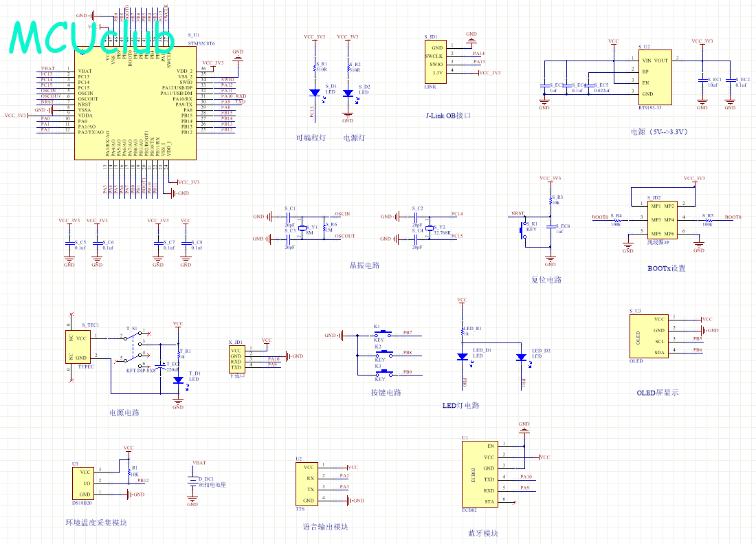Select the STM32C8T6 microcontroller body S_U1
Screen dimensions: 756x544
135,103
